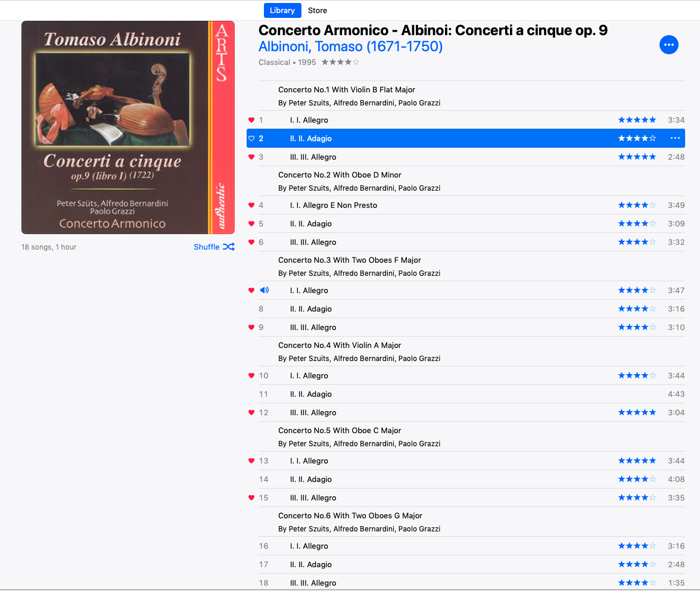The image size is (700, 591).
Task: Switch to the Store tab
Action: tap(318, 10)
